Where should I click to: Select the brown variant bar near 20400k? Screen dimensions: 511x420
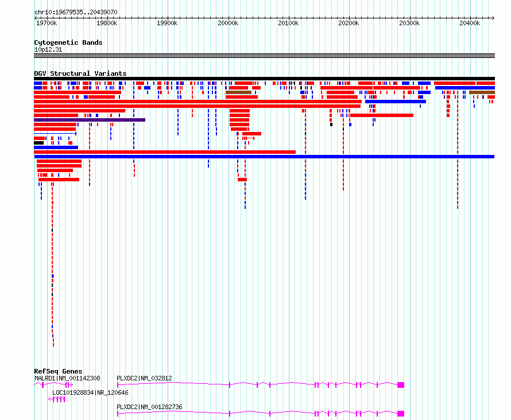pyautogui.click(x=482, y=92)
